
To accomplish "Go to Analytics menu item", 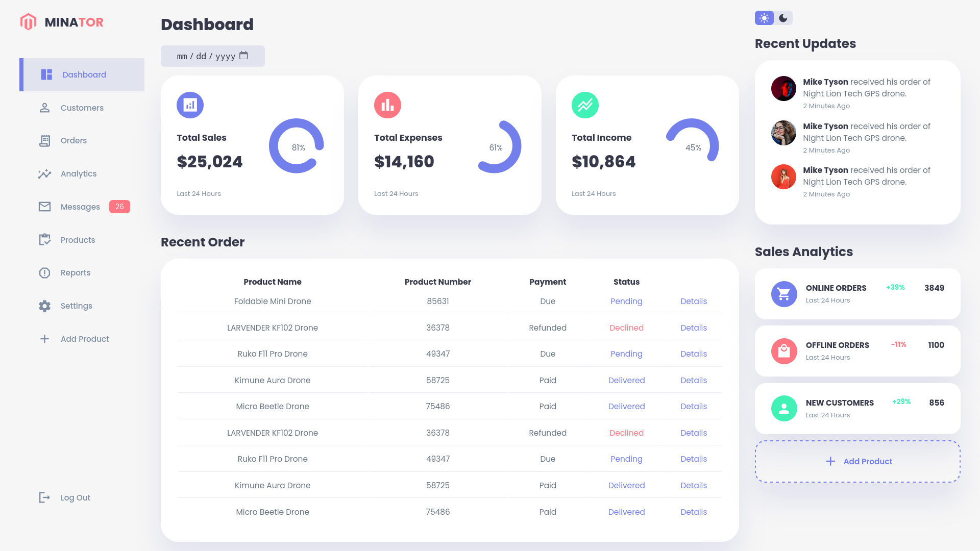I will [82, 174].
